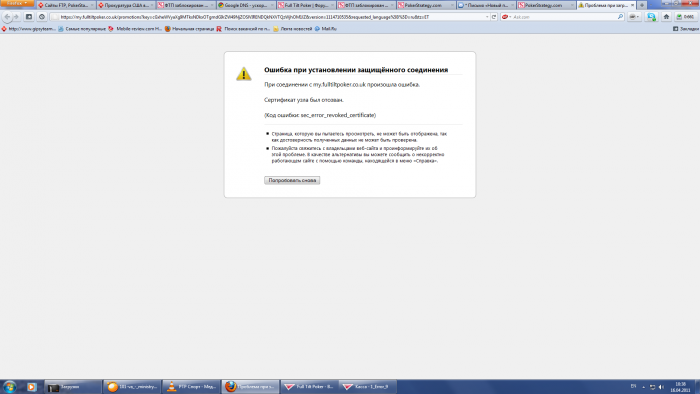
Task: Launch the media player taskbar icon
Action: 31,387
